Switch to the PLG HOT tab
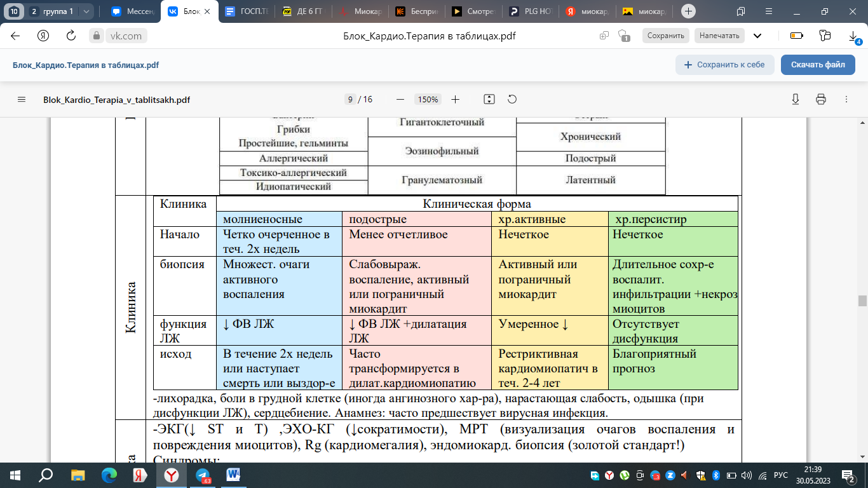 [529, 11]
